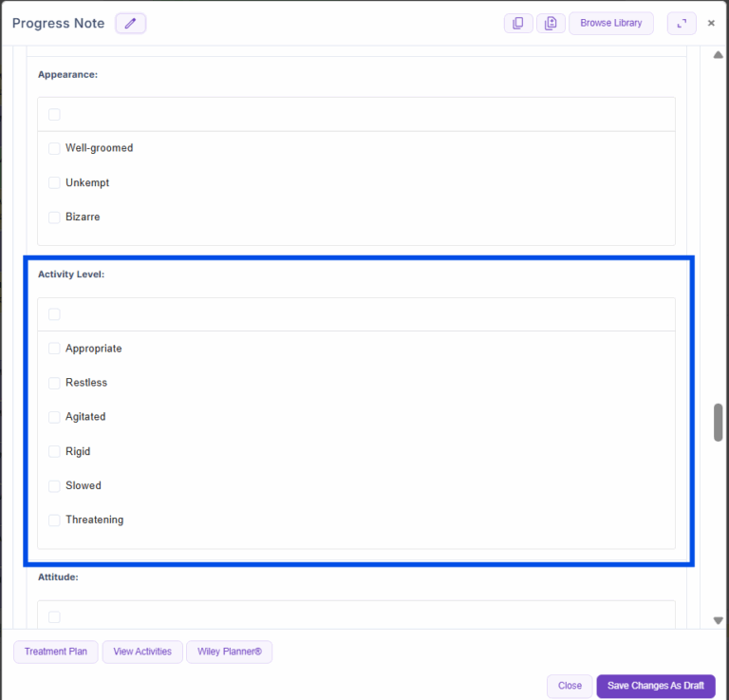Expand the note to full screen

[x=682, y=24]
